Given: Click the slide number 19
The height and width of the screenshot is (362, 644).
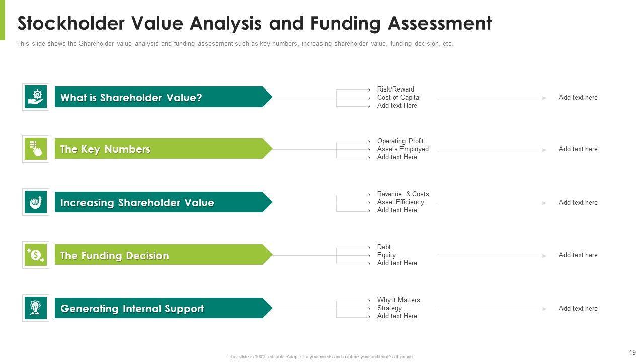Looking at the screenshot, I should (x=632, y=352).
